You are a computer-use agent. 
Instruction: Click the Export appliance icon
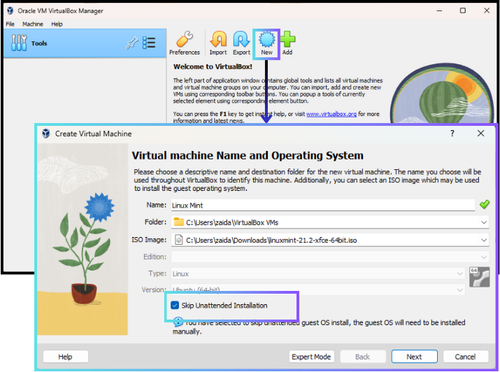pos(241,44)
